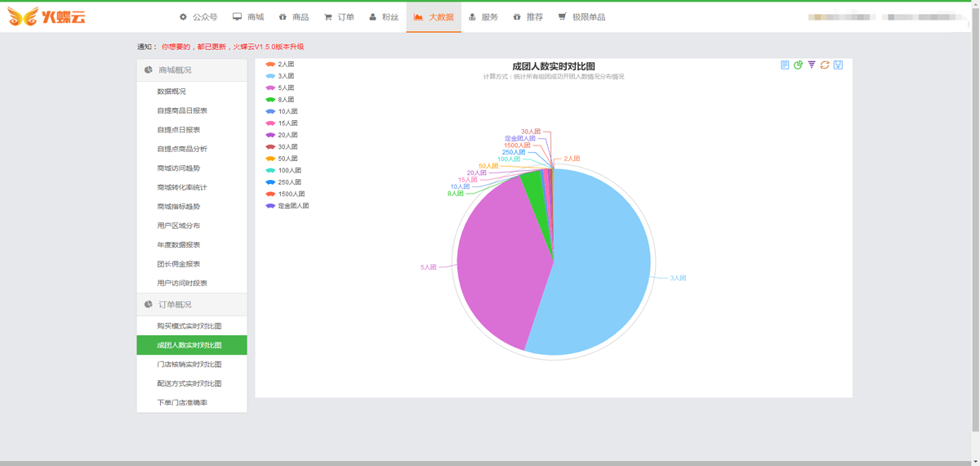The width and height of the screenshot is (980, 466).
Task: Switch to the 大数据 tab
Action: [434, 17]
